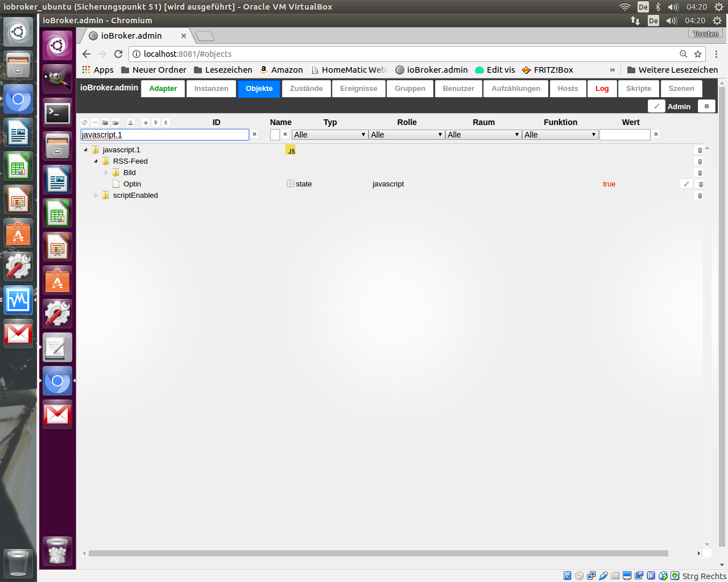The width and height of the screenshot is (728, 582).
Task: Click the upload objects arrow-up icon
Action: [x=155, y=122]
